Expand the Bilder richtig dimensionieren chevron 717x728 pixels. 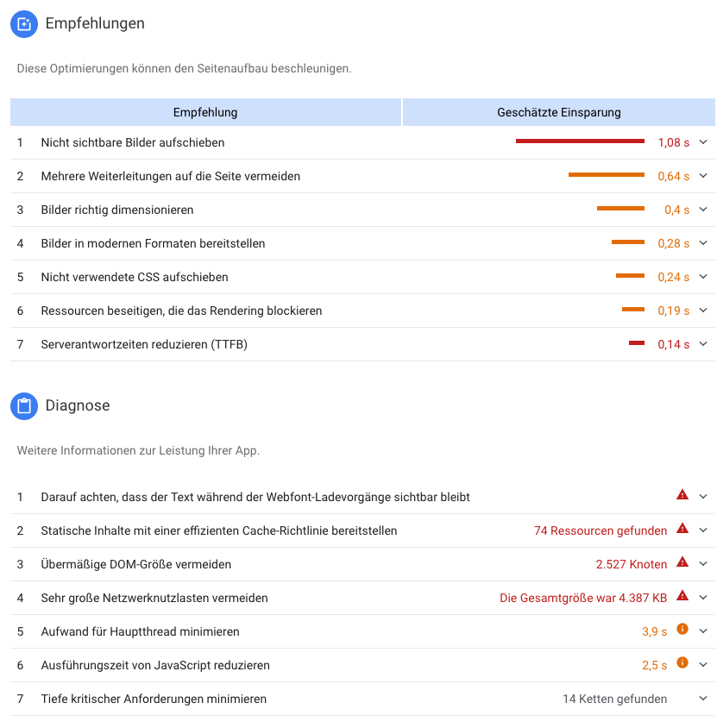(703, 210)
